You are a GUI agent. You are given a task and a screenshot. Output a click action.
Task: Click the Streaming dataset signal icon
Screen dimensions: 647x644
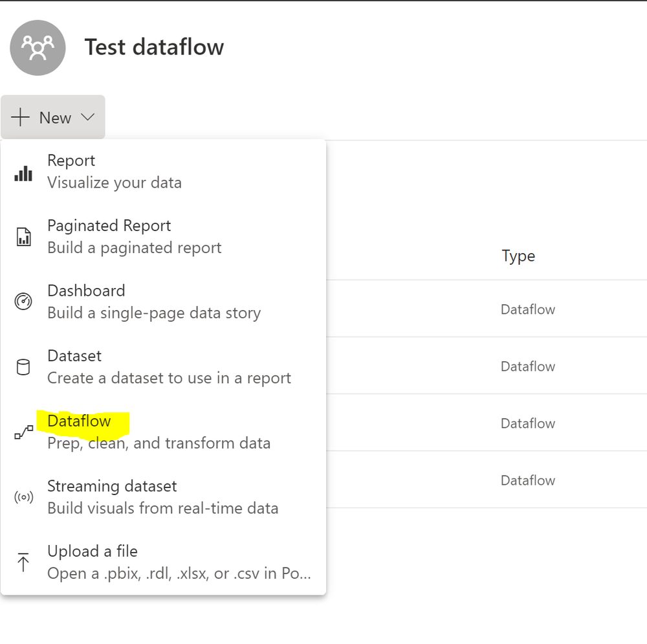point(23,496)
